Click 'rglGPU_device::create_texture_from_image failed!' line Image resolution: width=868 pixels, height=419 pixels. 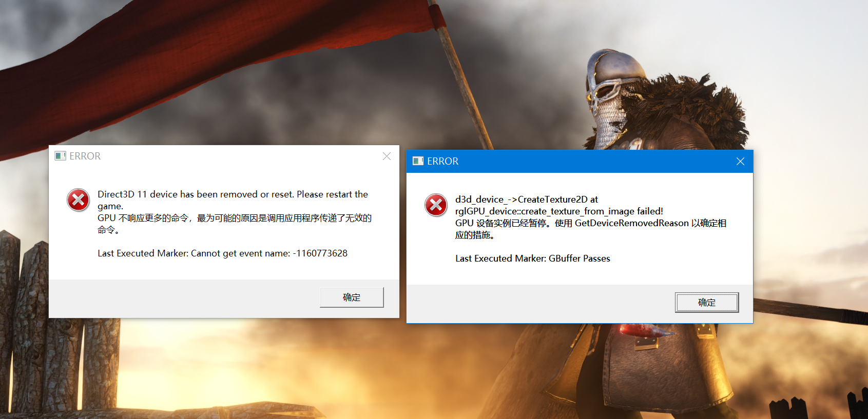[x=559, y=211]
